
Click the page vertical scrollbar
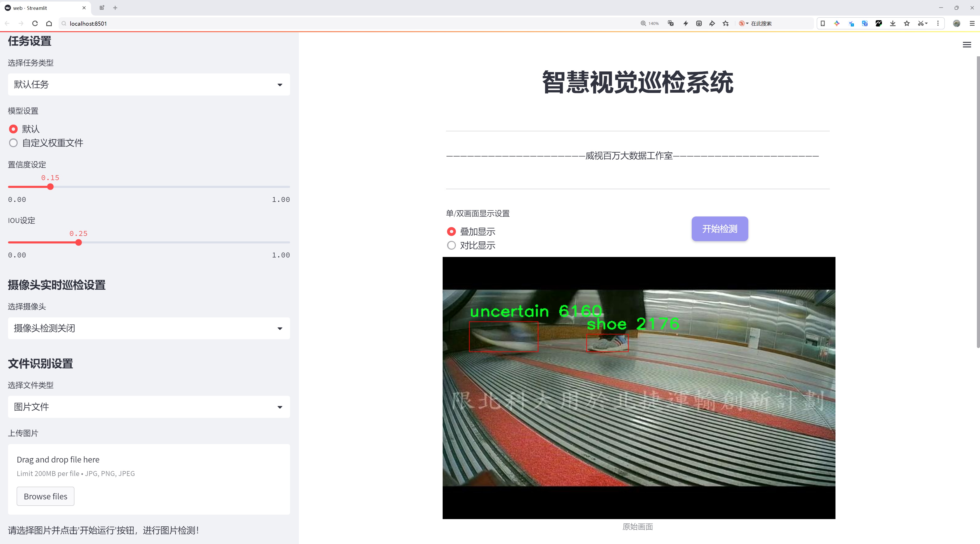[x=978, y=202]
